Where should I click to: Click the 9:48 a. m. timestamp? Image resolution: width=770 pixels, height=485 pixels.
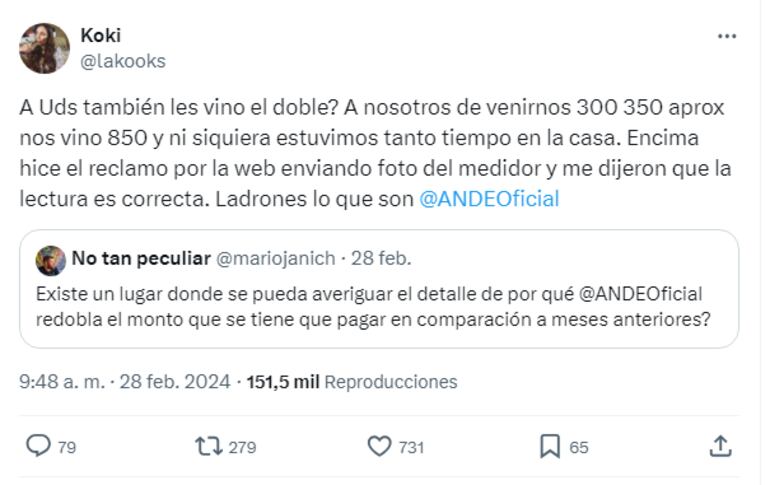[59, 382]
